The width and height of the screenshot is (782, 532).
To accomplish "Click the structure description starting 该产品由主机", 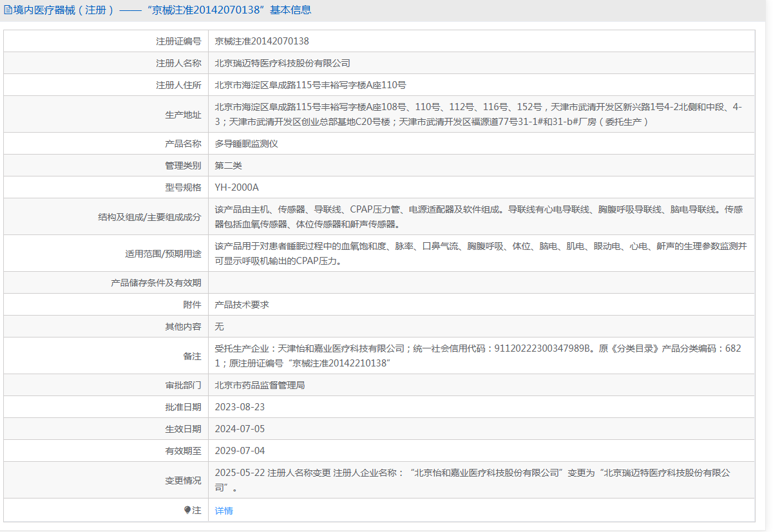I will [x=479, y=216].
